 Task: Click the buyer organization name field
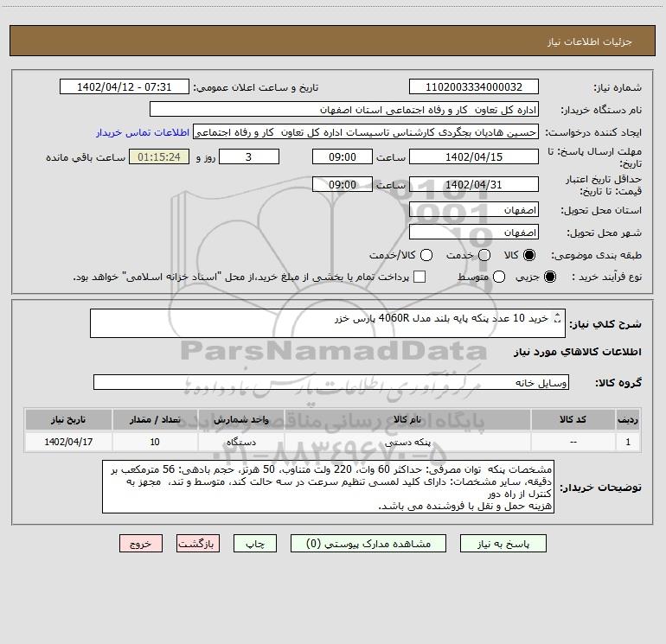click(x=344, y=109)
